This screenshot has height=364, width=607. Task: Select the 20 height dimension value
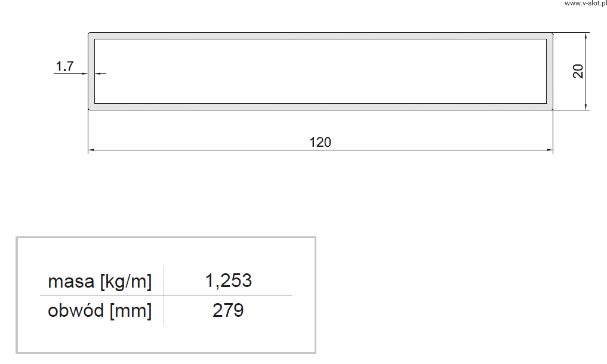coord(578,71)
